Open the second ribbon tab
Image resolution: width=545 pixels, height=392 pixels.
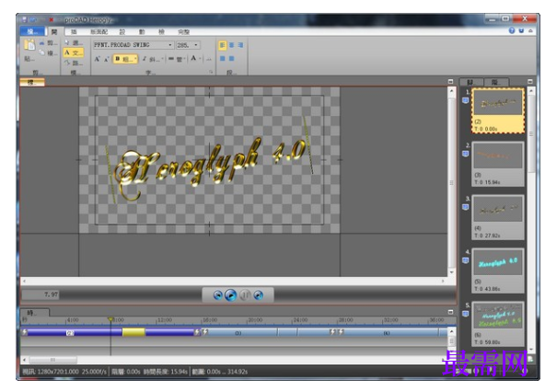click(74, 32)
